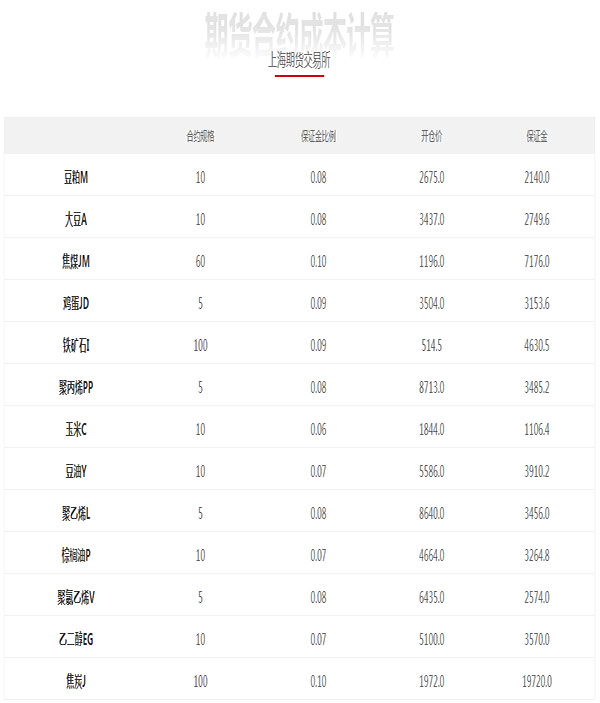
Task: Select the 聚氯乙烯V row label
Action: click(76, 597)
